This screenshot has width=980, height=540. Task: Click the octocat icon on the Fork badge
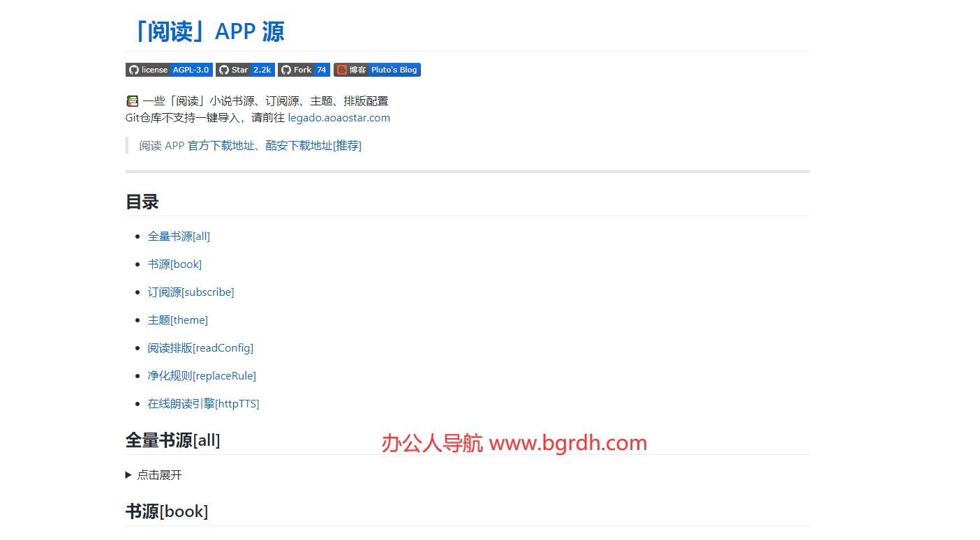point(286,70)
